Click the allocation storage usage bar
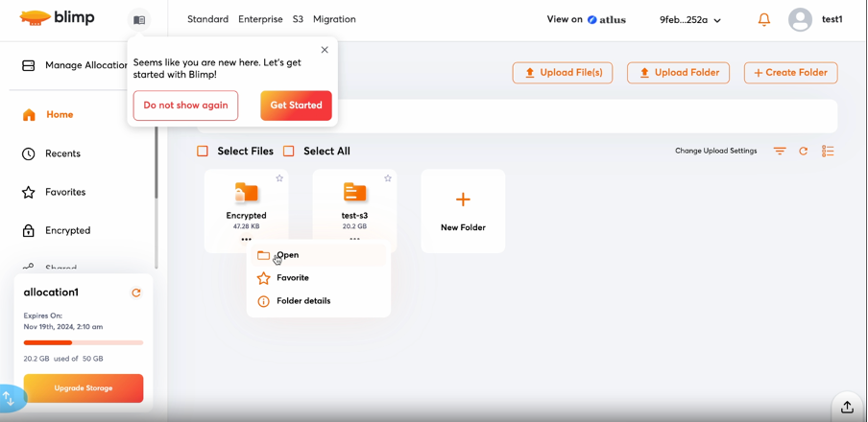 tap(84, 342)
